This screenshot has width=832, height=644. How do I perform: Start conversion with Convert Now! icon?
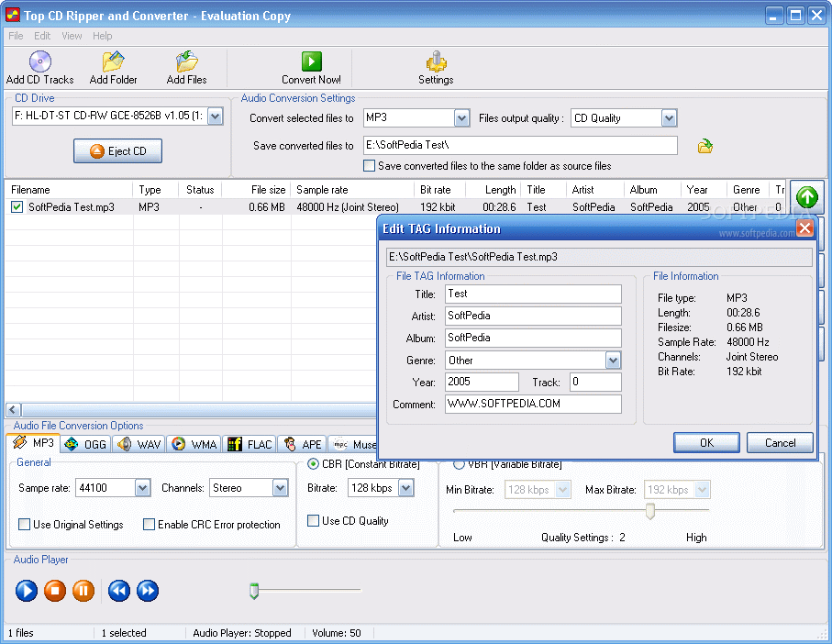coord(312,61)
